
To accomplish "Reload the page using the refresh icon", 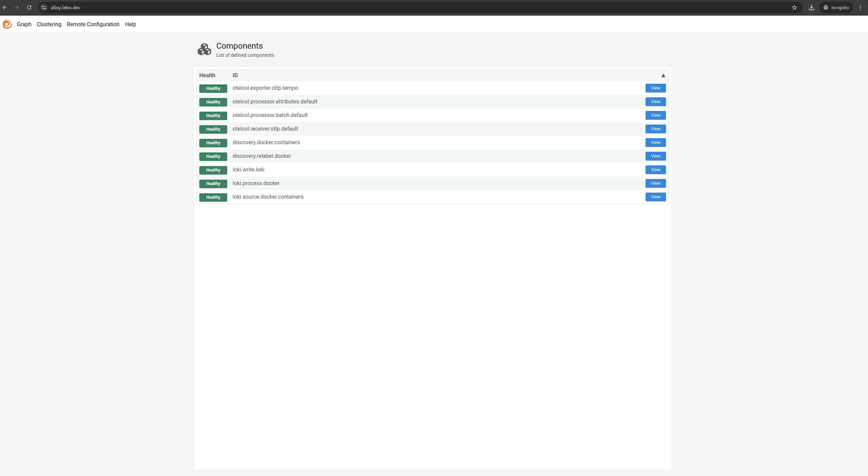I will point(29,7).
